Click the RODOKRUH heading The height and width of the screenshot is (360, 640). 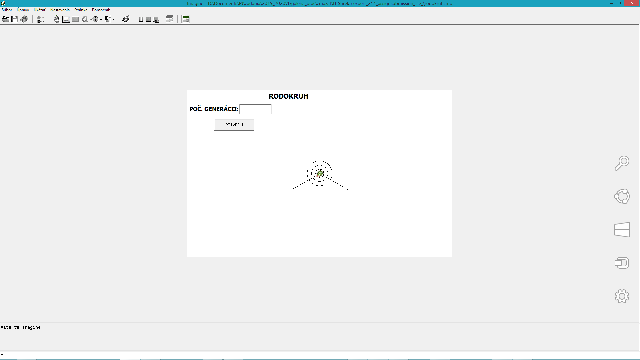click(288, 96)
